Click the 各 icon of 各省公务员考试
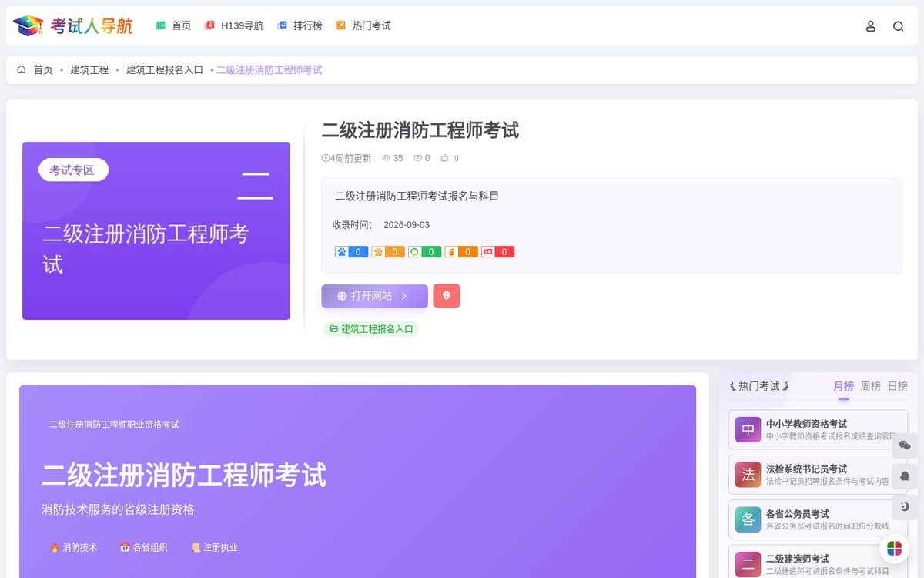Viewport: 924px width, 578px height. (748, 519)
